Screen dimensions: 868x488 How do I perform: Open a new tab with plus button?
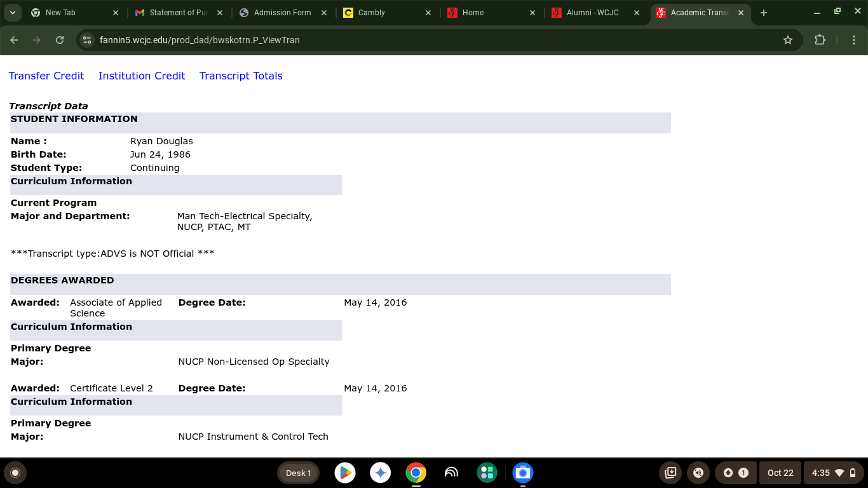[x=764, y=13]
